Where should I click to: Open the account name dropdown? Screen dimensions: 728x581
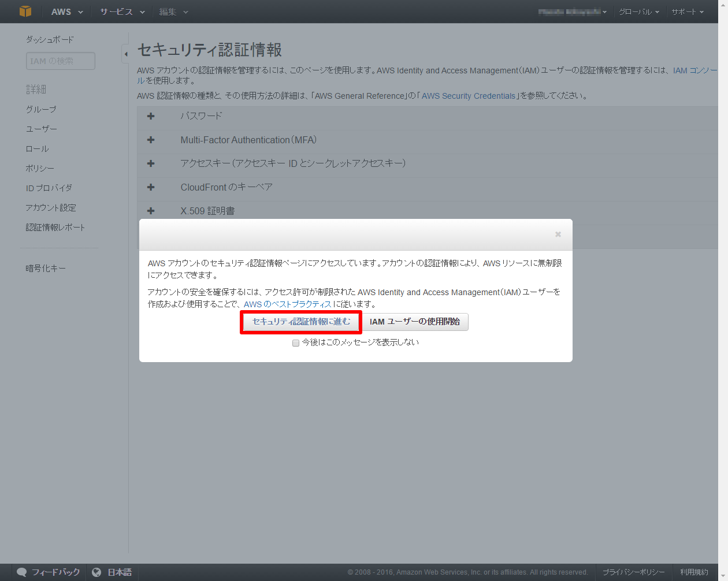[x=572, y=12]
